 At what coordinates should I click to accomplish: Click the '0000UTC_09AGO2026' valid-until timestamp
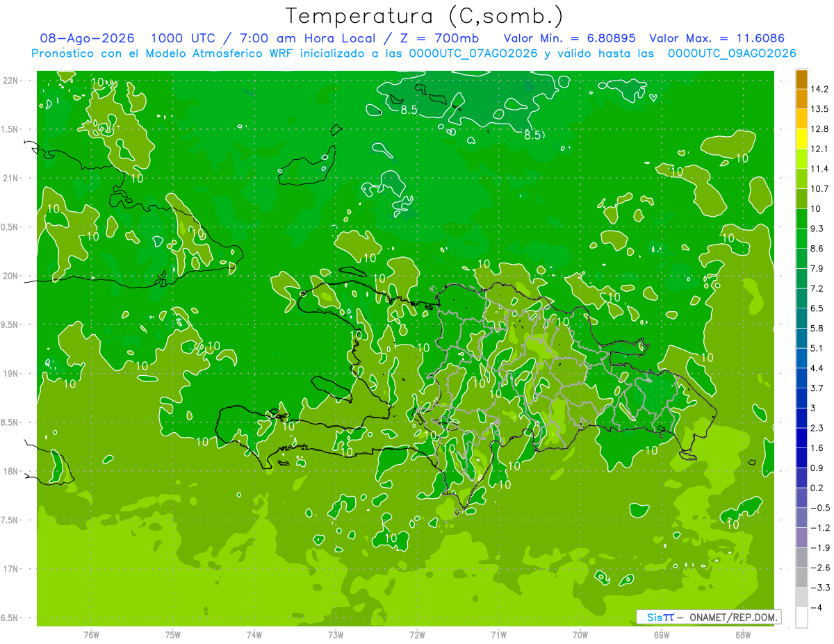[731, 53]
